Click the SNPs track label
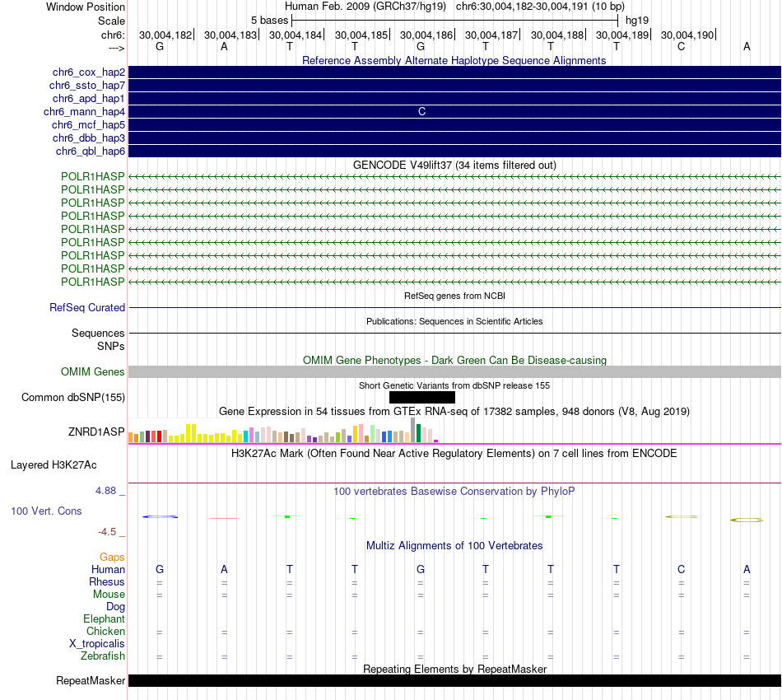The width and height of the screenshot is (782, 700). coord(111,346)
